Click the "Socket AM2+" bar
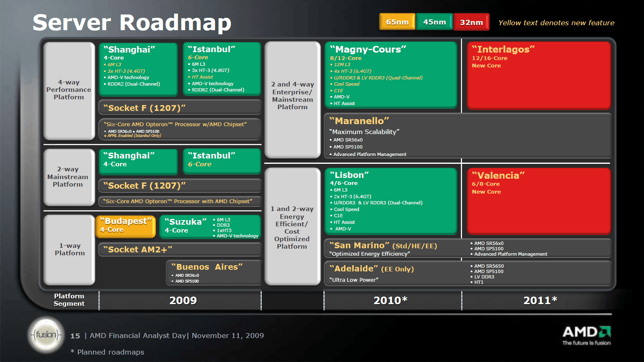 click(180, 249)
